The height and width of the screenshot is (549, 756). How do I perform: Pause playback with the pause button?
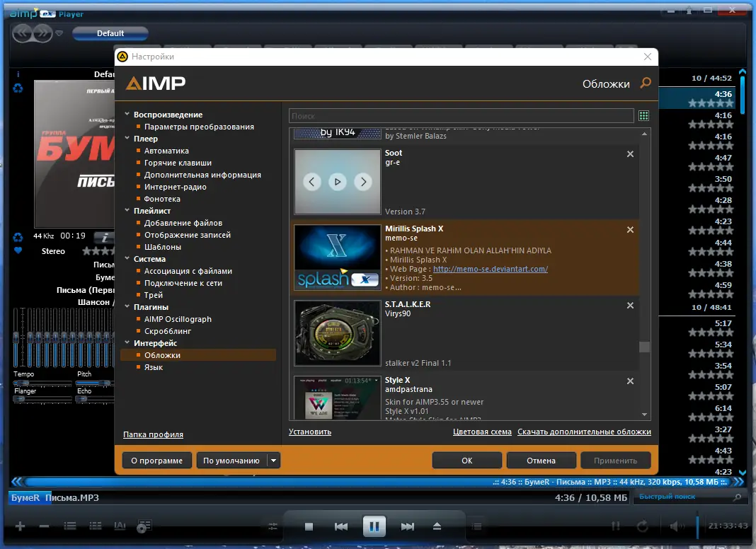click(374, 526)
